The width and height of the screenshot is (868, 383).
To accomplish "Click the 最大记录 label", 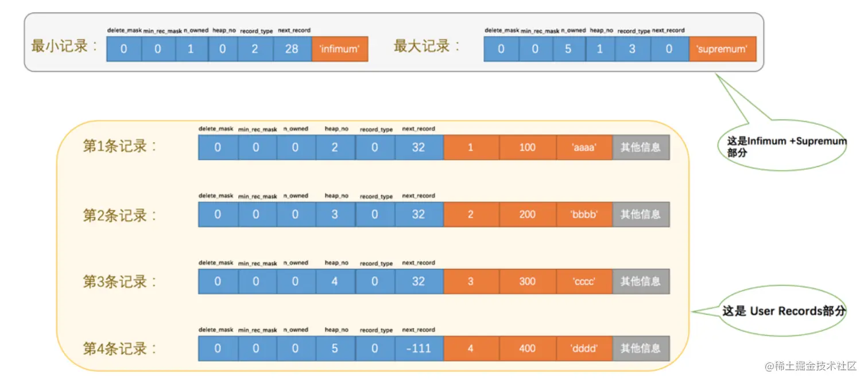I will click(x=427, y=46).
